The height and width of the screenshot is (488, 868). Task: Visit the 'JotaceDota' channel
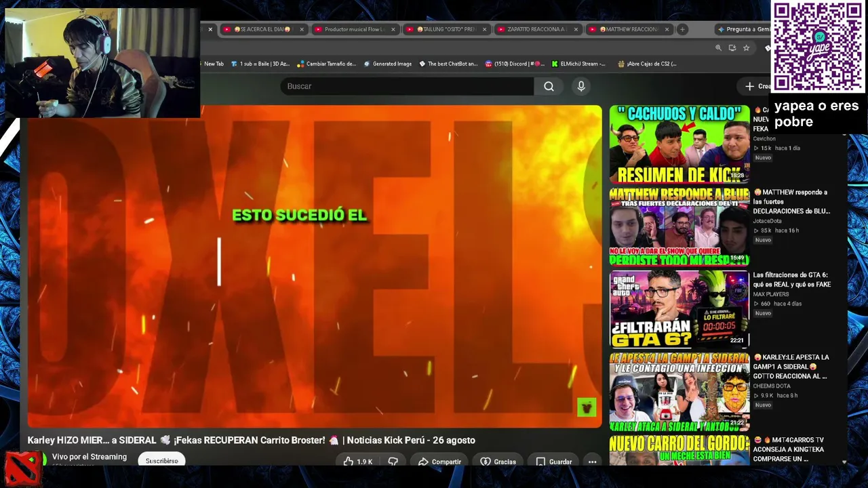pos(767,221)
